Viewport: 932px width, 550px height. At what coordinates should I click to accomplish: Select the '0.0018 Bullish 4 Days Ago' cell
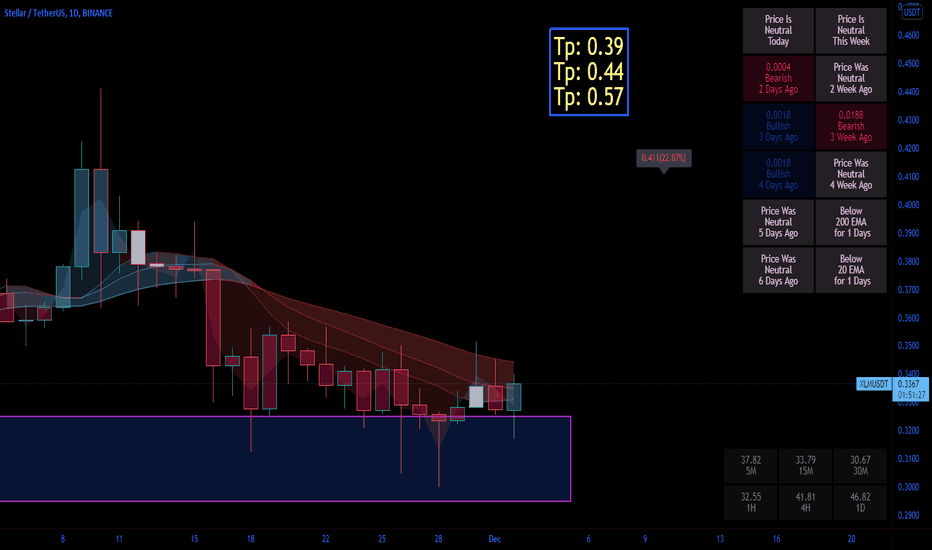(x=778, y=174)
